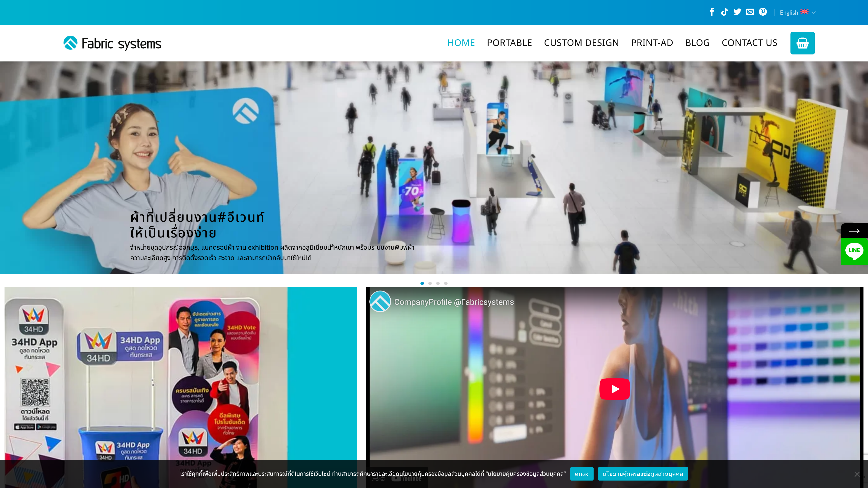This screenshot has height=488, width=868.
Task: Go to CONTACT US page
Action: pos(749,43)
